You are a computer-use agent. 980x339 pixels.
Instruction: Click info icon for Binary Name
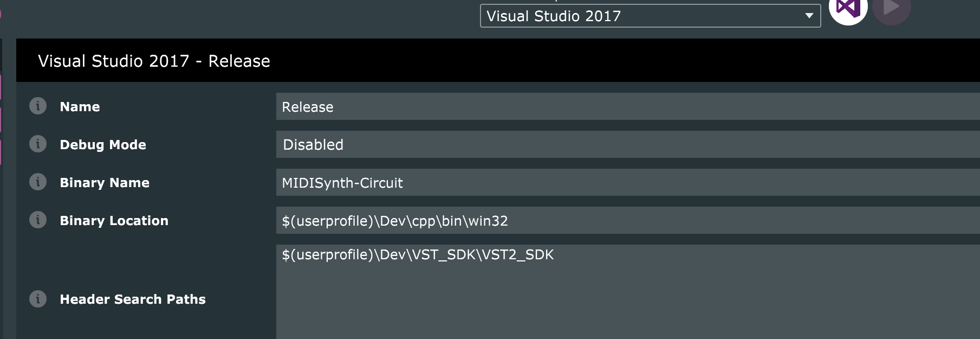click(37, 182)
